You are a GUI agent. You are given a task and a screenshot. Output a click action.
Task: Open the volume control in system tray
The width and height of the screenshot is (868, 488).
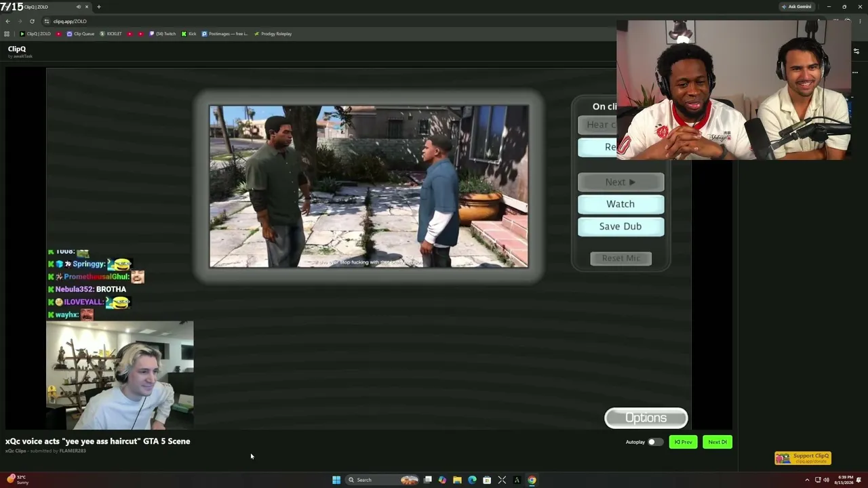pos(826,480)
